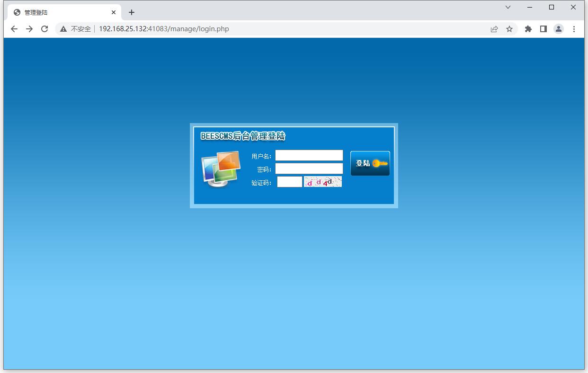This screenshot has height=373, width=588.
Task: Submit login with the 登陆 button
Action: pyautogui.click(x=370, y=163)
